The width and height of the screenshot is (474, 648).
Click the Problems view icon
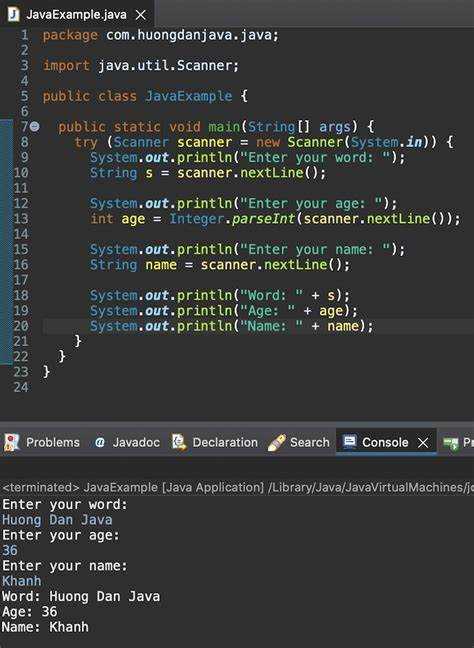pyautogui.click(x=12, y=442)
